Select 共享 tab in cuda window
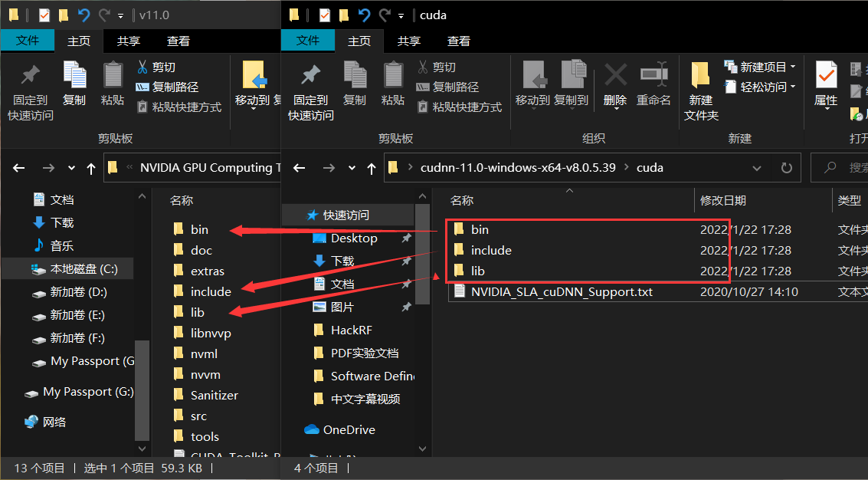Image resolution: width=868 pixels, height=480 pixels. [x=409, y=41]
